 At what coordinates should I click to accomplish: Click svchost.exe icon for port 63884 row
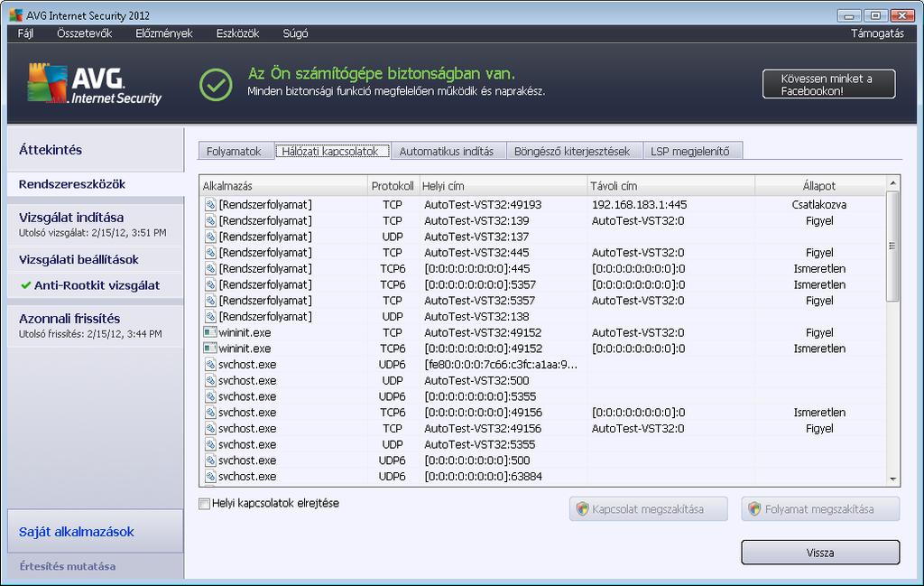coord(210,476)
